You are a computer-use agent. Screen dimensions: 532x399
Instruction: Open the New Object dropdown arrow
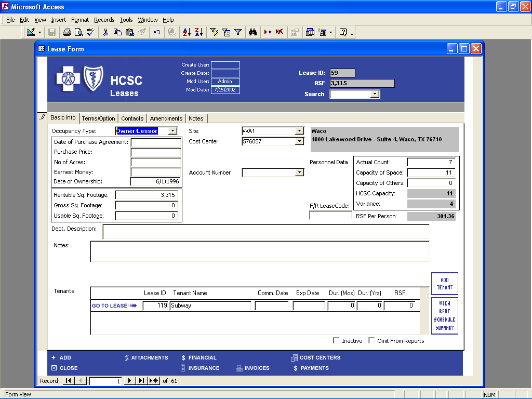coord(330,32)
